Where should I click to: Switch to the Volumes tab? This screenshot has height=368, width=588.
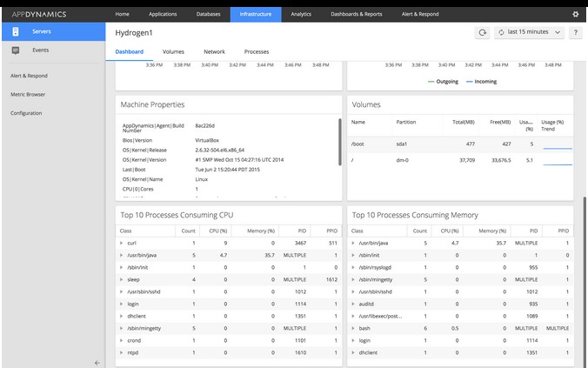(x=173, y=52)
